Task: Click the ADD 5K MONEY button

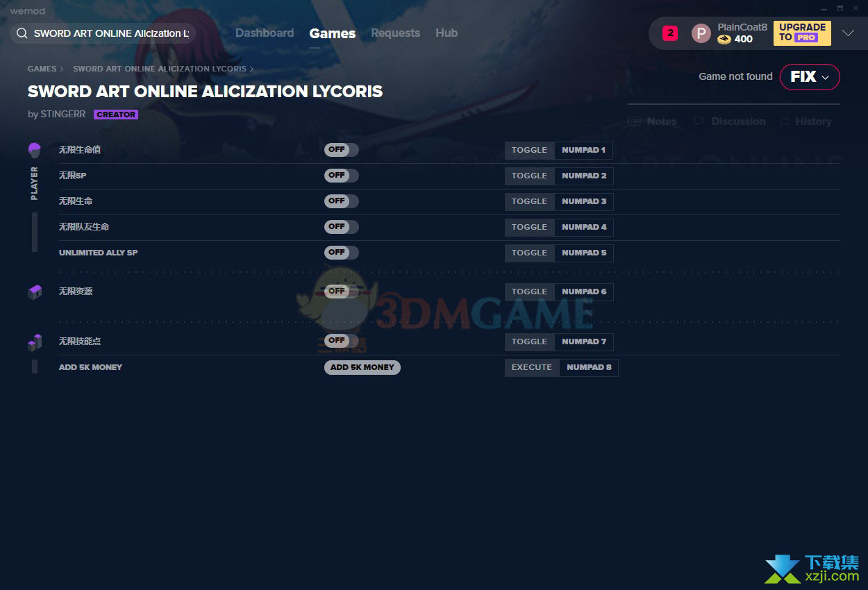Action: point(362,367)
